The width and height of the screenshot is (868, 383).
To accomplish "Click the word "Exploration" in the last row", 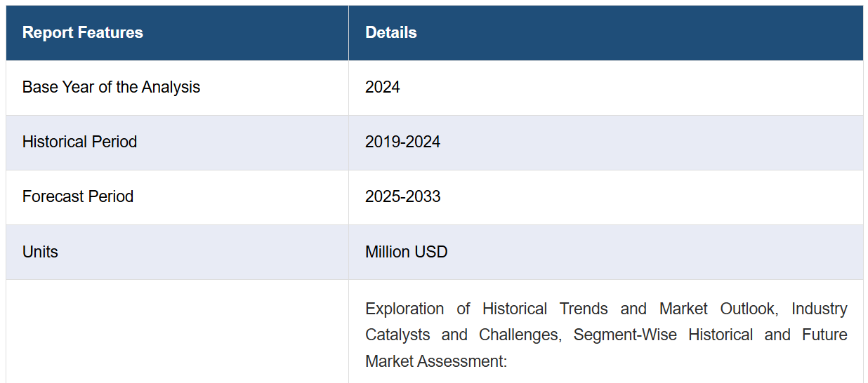I will 405,309.
